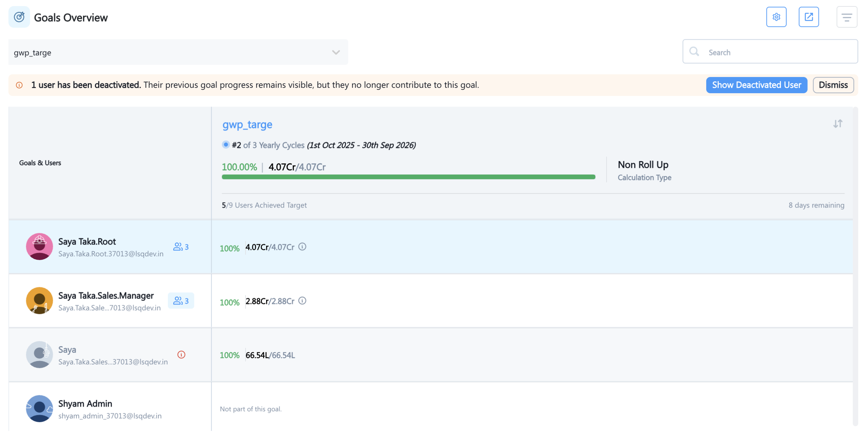Click Saya.Taka.Root.37013@lsqdev.in email
This screenshot has width=868, height=437.
pyautogui.click(x=111, y=254)
